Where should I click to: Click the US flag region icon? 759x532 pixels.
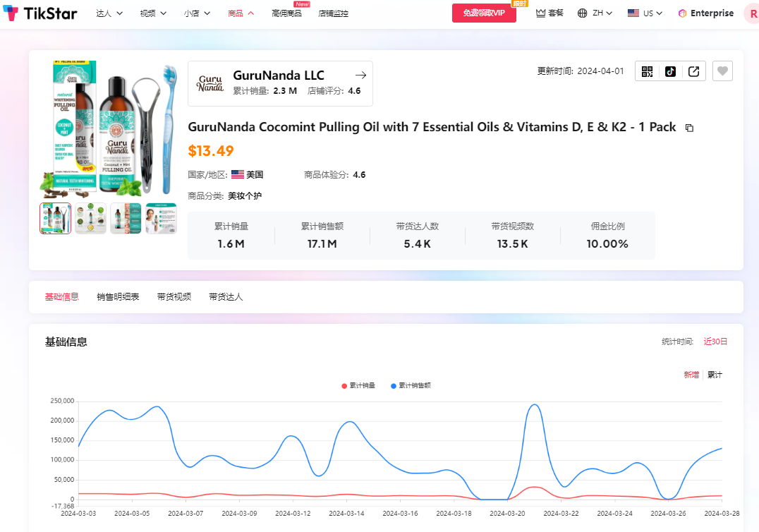(633, 13)
